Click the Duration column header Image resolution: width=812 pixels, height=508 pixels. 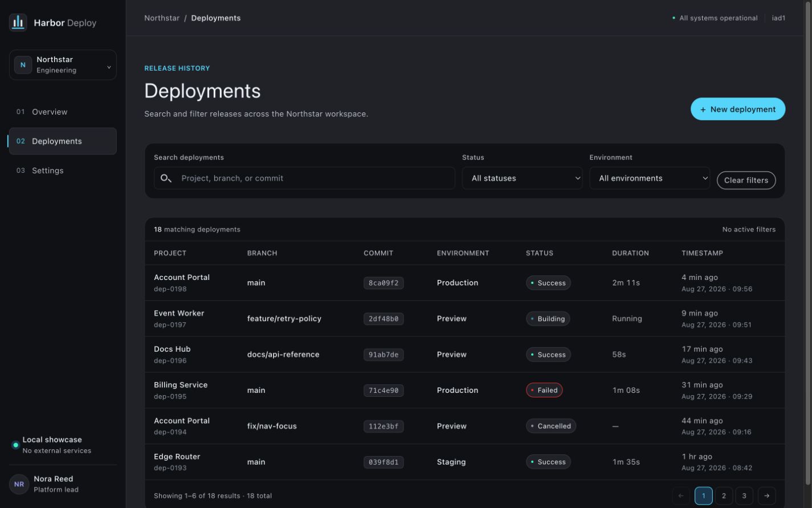pos(630,253)
